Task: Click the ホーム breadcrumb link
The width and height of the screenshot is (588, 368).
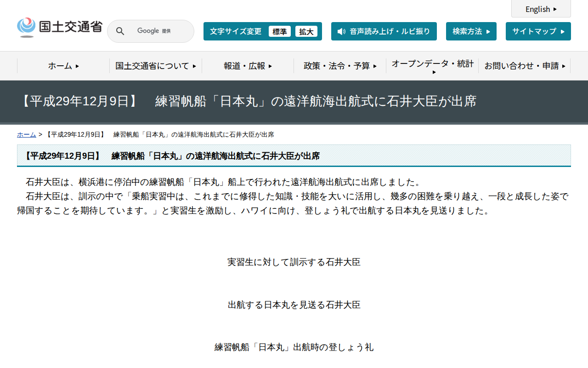Action: pyautogui.click(x=26, y=134)
